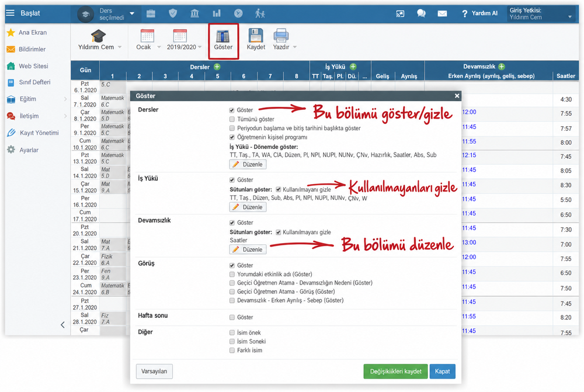584x392 pixels.
Task: Add column with green plus next to Dersler
Action: click(x=217, y=67)
